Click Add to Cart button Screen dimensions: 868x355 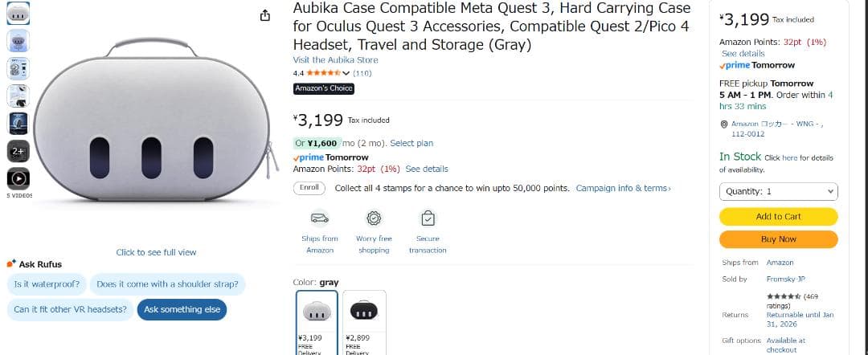(x=778, y=217)
